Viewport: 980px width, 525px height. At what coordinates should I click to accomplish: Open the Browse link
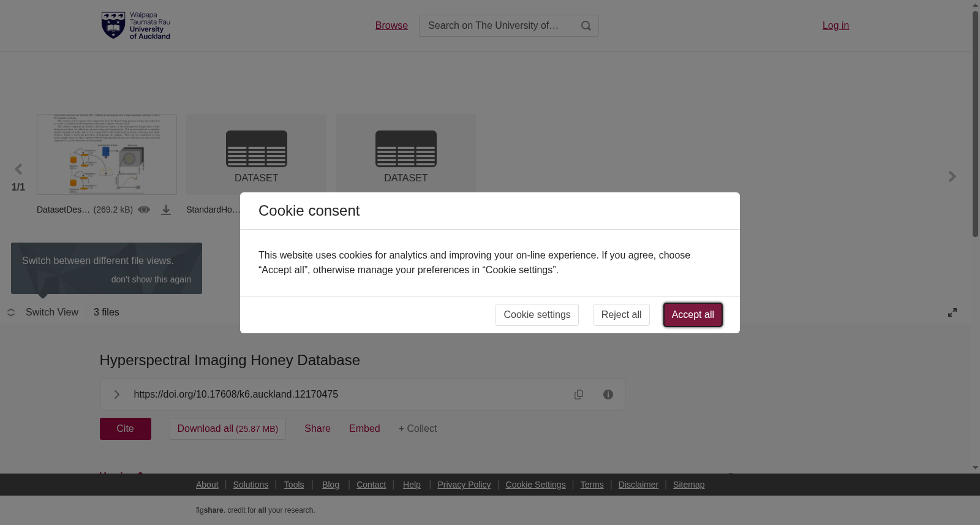click(x=391, y=26)
